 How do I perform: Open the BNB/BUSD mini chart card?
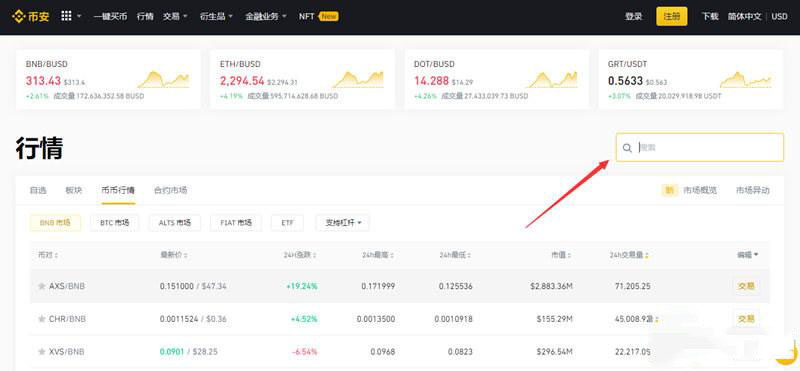click(108, 79)
